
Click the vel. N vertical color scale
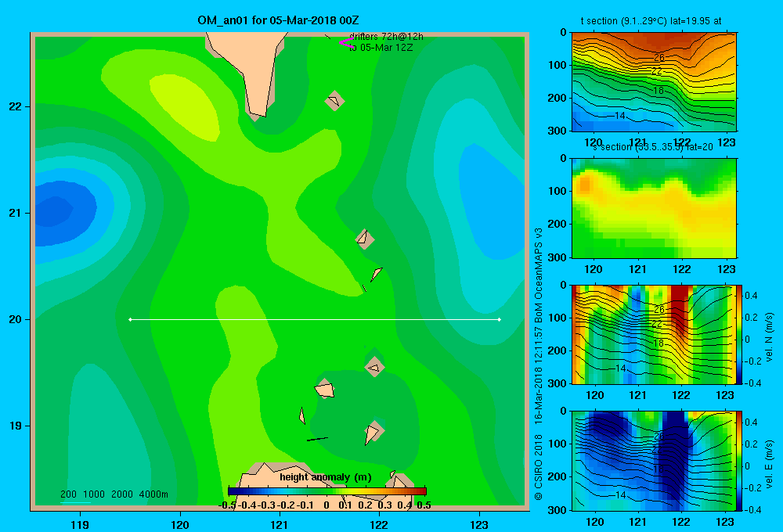pyautogui.click(x=740, y=334)
